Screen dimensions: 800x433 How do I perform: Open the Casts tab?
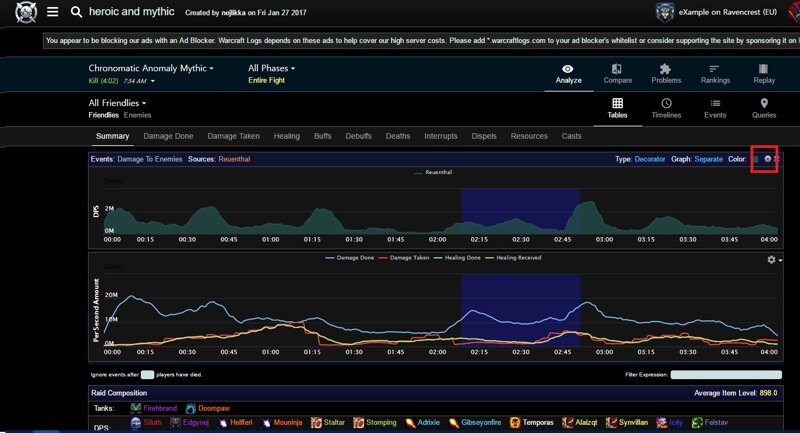pos(571,136)
